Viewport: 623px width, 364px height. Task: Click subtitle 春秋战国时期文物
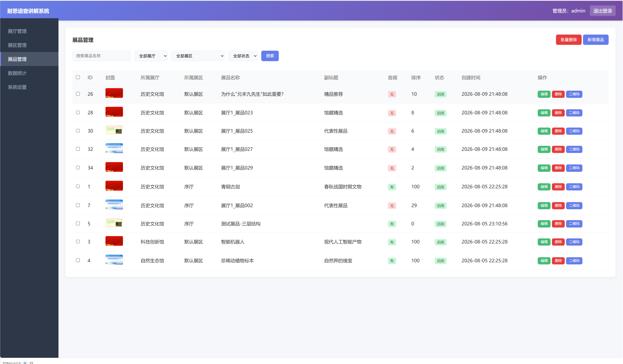[343, 187]
